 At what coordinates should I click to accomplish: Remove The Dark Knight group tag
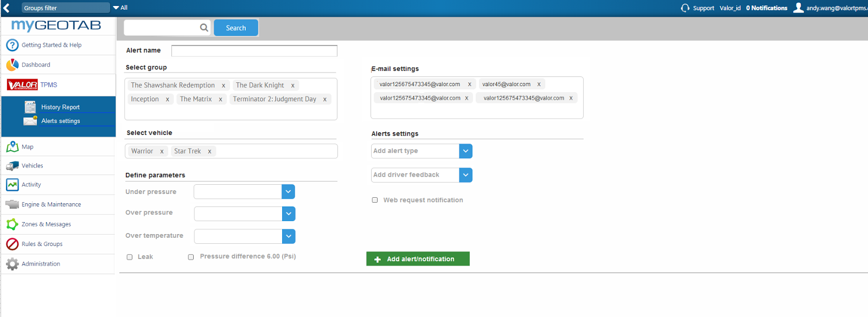(x=293, y=86)
